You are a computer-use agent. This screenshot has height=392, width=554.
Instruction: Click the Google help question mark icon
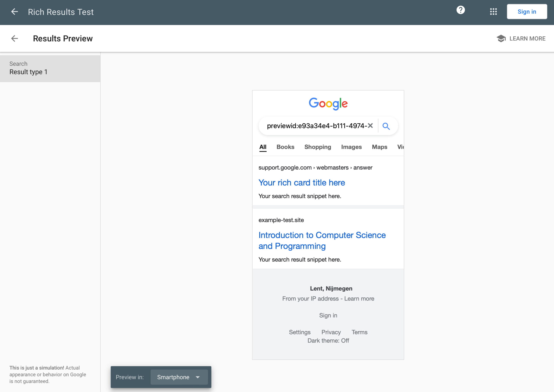point(461,11)
